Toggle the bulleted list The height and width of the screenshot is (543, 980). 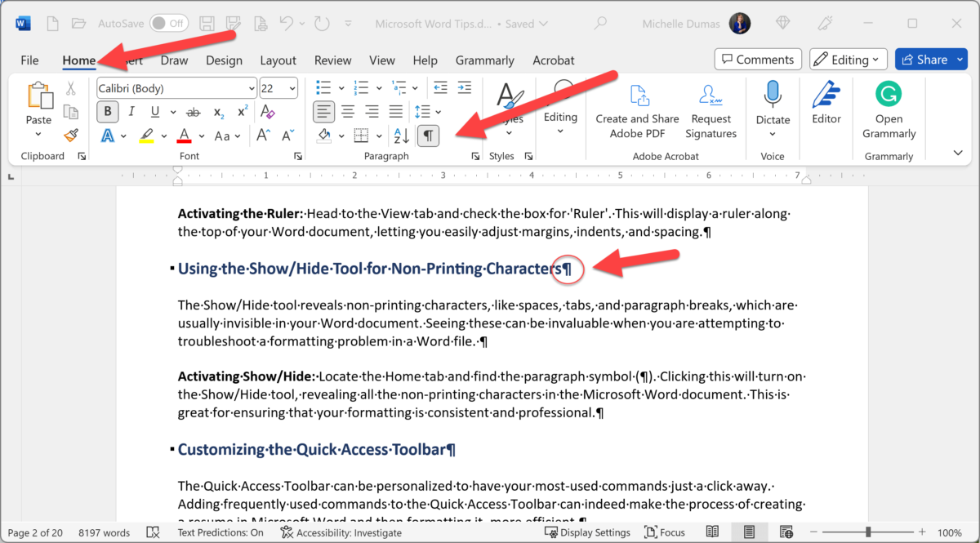[x=322, y=87]
